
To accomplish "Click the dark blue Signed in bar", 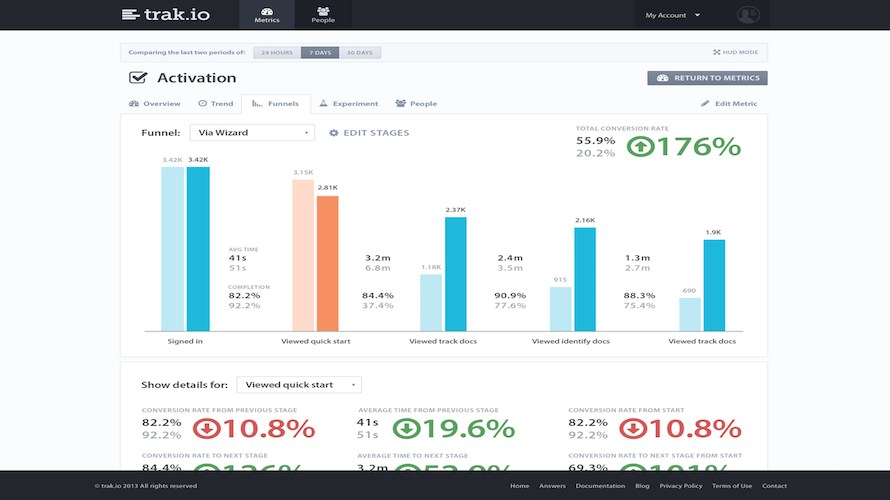I will [198, 249].
